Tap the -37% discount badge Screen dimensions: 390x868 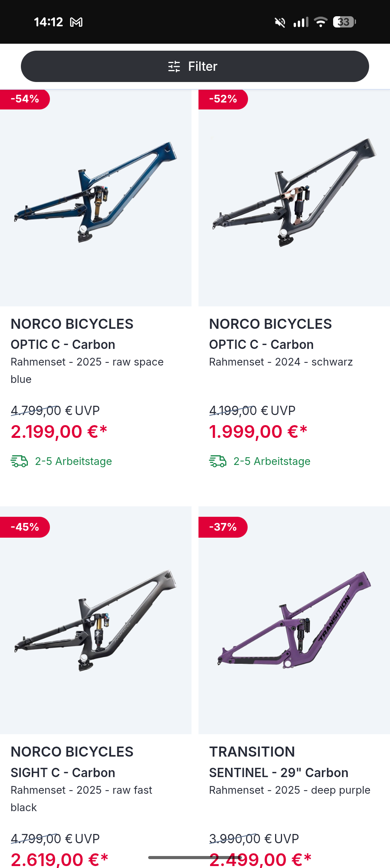tap(223, 527)
